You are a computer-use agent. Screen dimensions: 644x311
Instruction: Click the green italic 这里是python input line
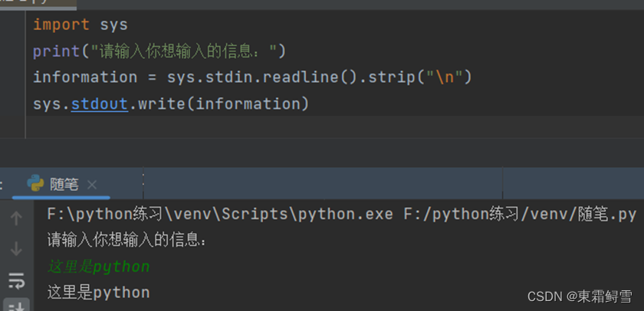99,267
